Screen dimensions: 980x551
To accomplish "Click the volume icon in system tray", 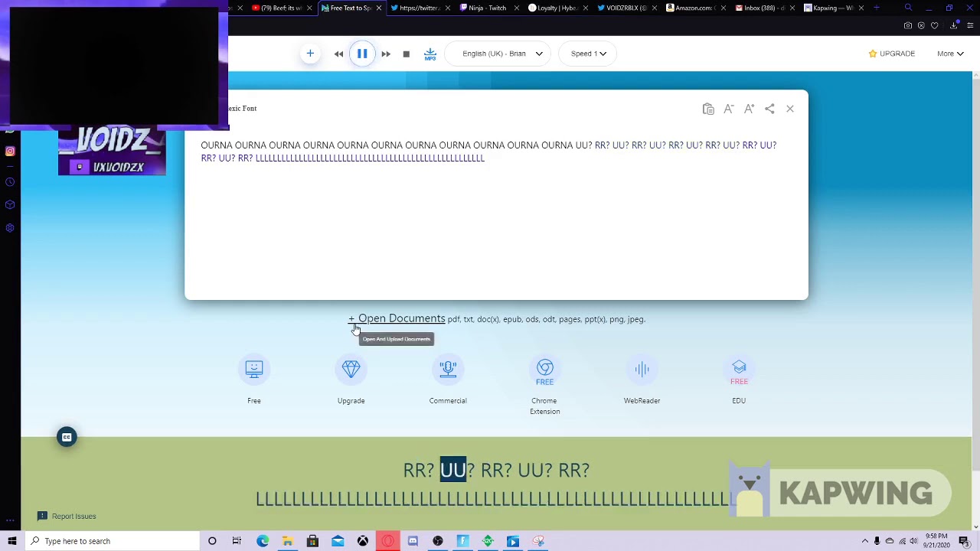I will coord(913,541).
